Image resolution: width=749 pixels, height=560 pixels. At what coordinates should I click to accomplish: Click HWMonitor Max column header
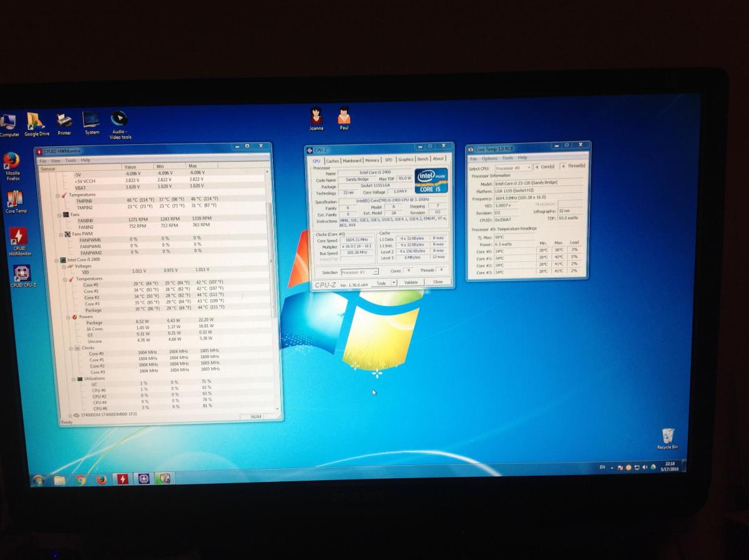pos(202,166)
